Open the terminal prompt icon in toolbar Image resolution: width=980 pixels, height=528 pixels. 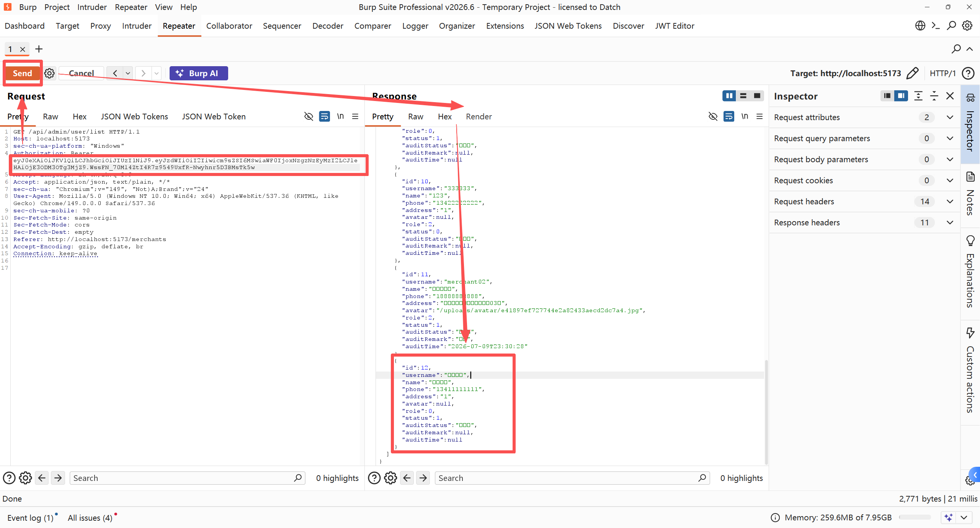pyautogui.click(x=936, y=26)
